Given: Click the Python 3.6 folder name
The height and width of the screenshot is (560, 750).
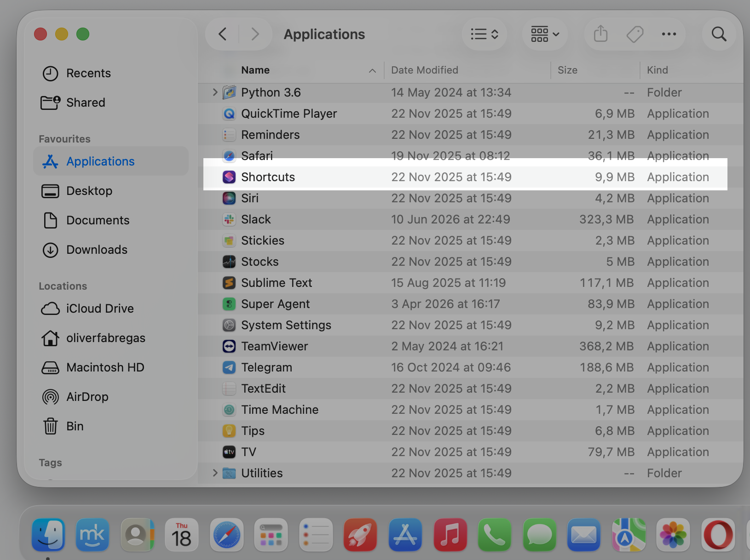Looking at the screenshot, I should [271, 92].
